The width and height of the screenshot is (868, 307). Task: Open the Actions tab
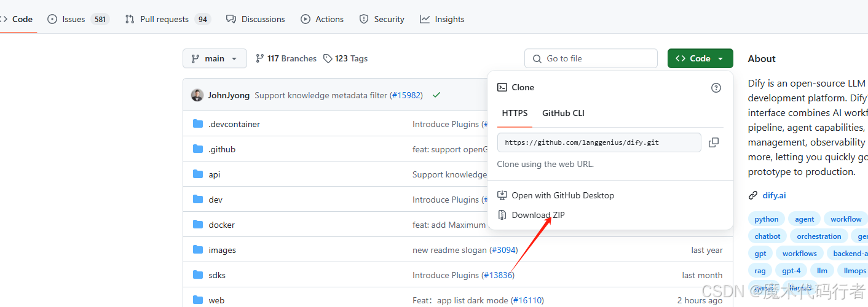click(x=322, y=19)
